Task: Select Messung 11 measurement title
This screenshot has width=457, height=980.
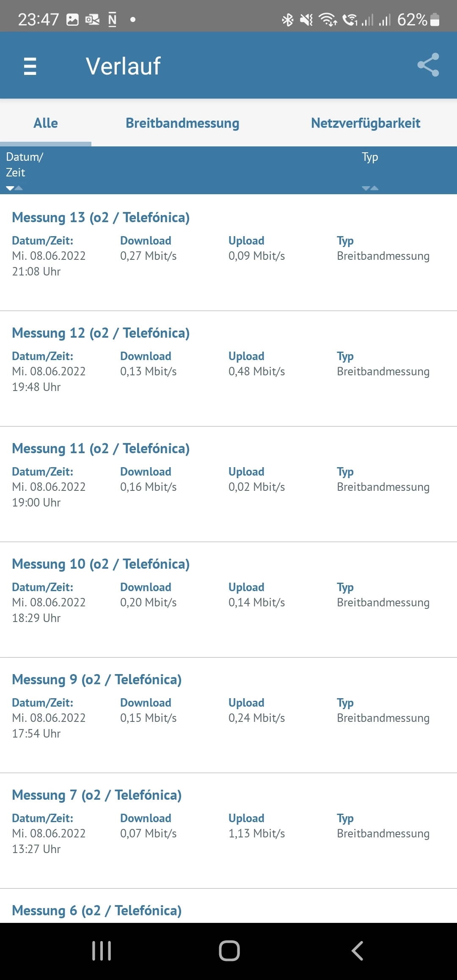Action: [101, 449]
